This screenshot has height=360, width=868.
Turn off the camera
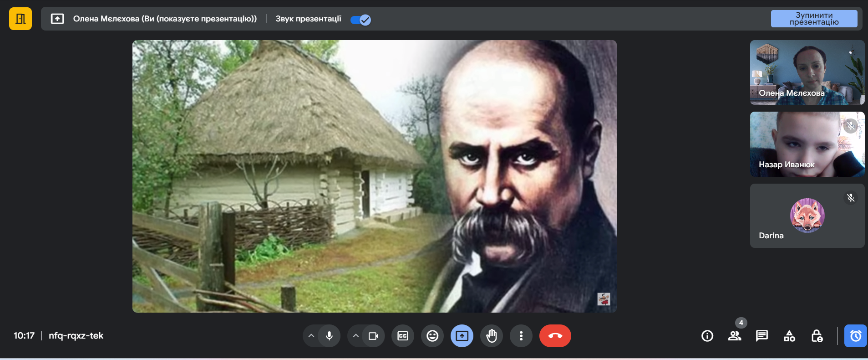tap(373, 336)
